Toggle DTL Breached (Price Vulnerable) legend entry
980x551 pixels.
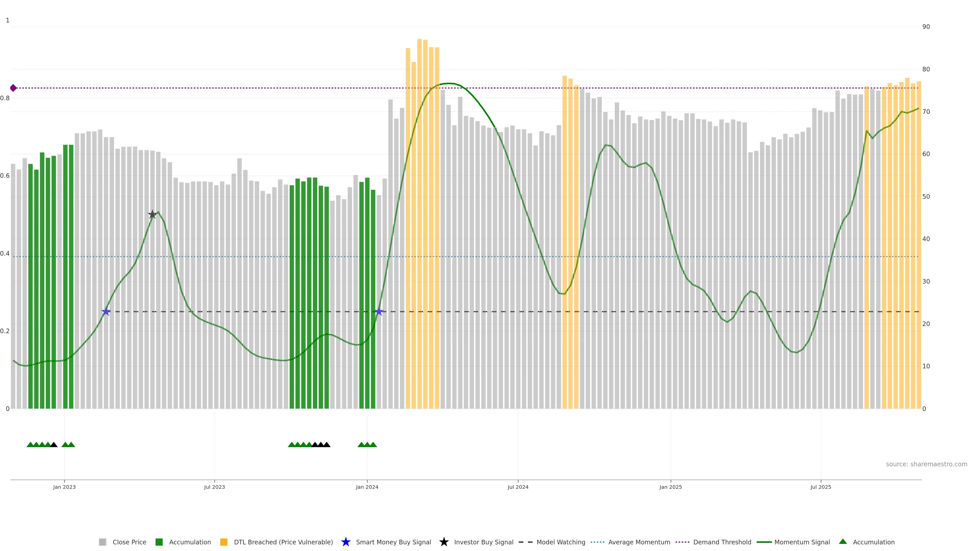click(283, 542)
